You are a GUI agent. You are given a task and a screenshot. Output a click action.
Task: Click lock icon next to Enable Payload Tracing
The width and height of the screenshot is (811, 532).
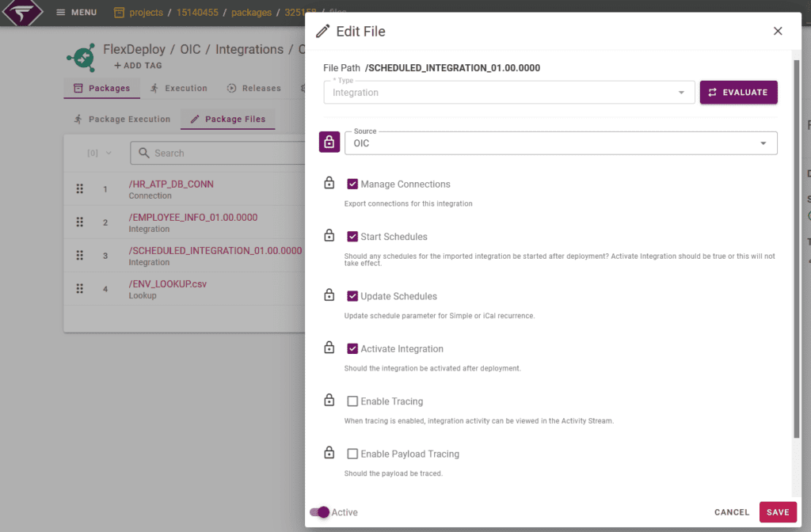329,452
